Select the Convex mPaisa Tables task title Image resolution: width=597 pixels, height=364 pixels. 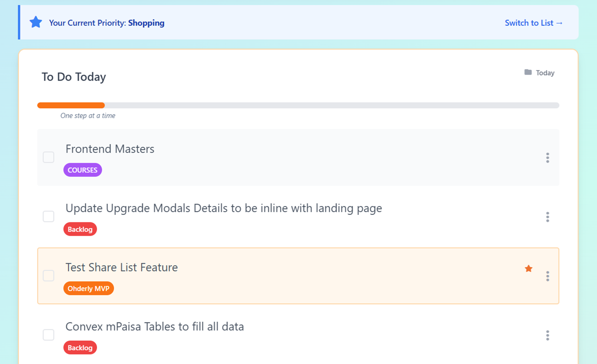(x=154, y=327)
